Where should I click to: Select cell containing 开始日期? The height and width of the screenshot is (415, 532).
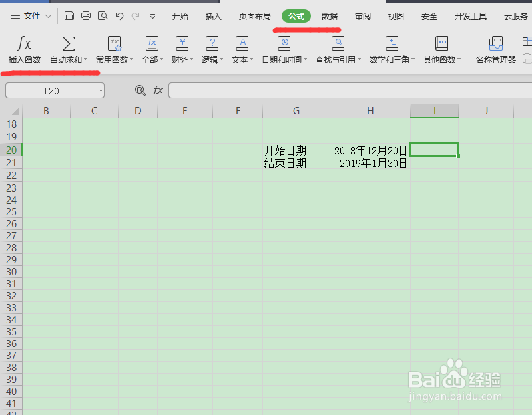(x=296, y=150)
